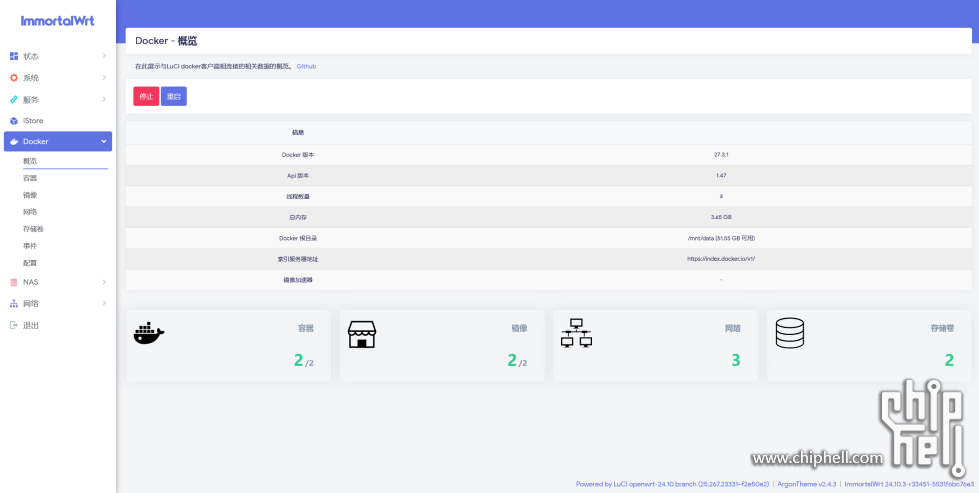
Task: Click the network topology icon in networks card
Action: (576, 333)
